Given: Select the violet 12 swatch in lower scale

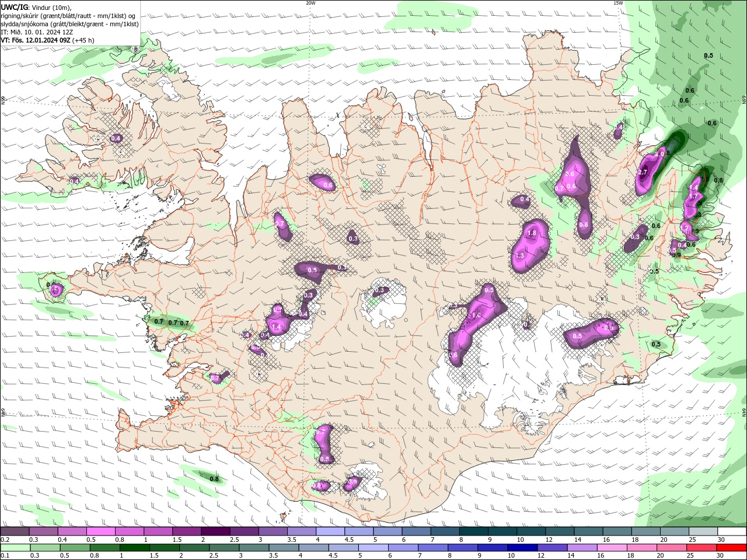Looking at the screenshot, I should (x=552, y=548).
